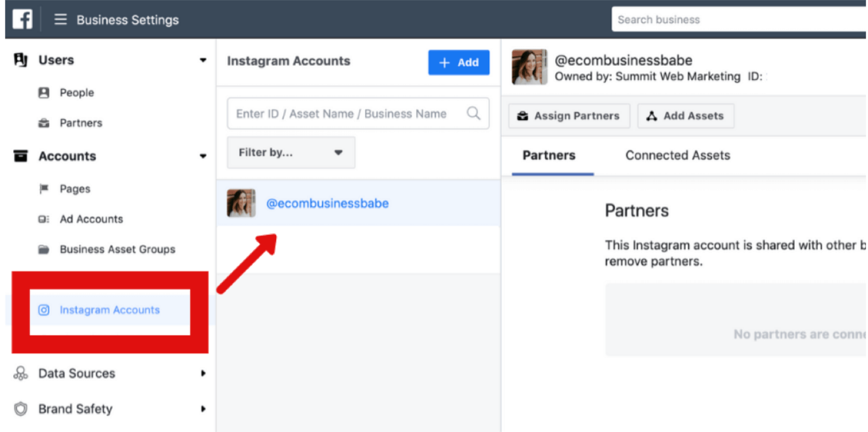Click the profile thumbnail in accounts list
The width and height of the screenshot is (868, 432).
pyautogui.click(x=241, y=203)
